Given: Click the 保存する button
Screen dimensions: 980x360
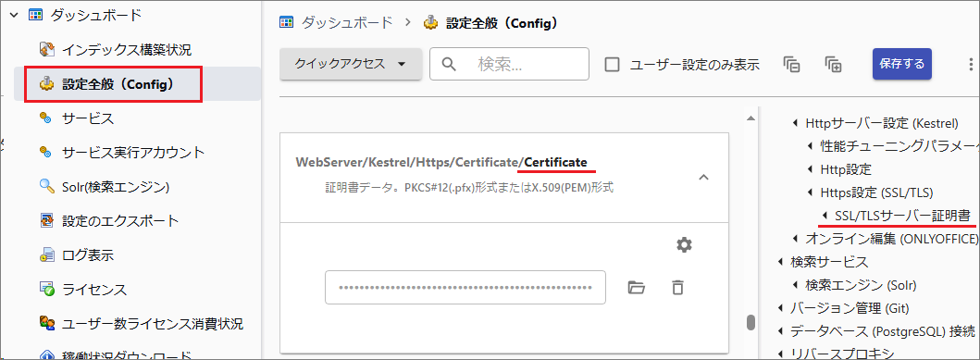Looking at the screenshot, I should [902, 64].
